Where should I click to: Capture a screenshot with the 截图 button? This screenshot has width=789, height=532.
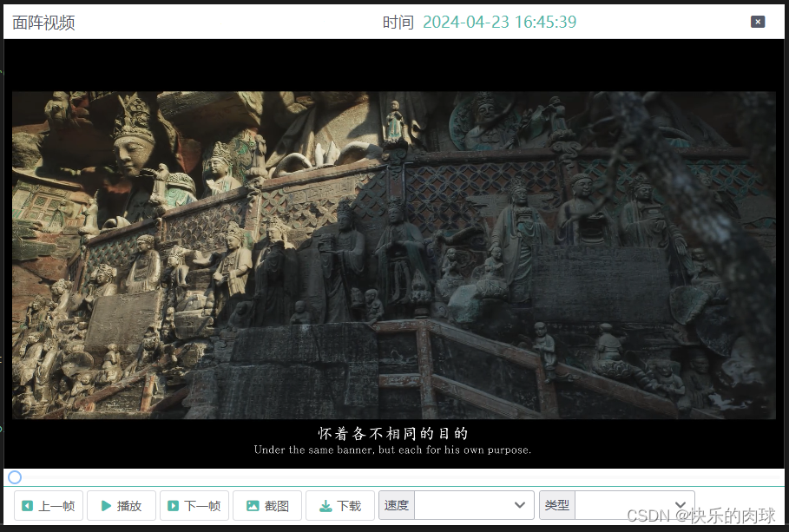(x=267, y=505)
